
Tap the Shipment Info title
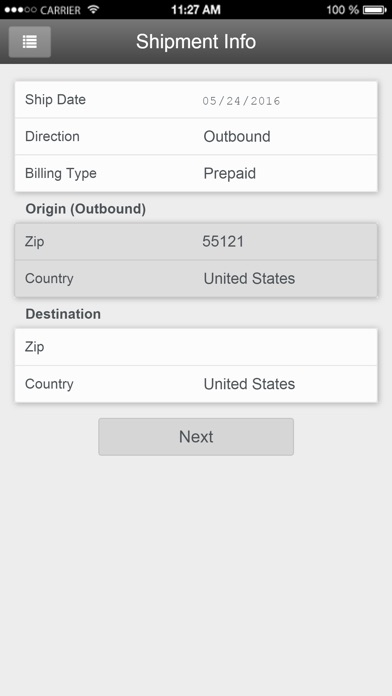click(196, 42)
